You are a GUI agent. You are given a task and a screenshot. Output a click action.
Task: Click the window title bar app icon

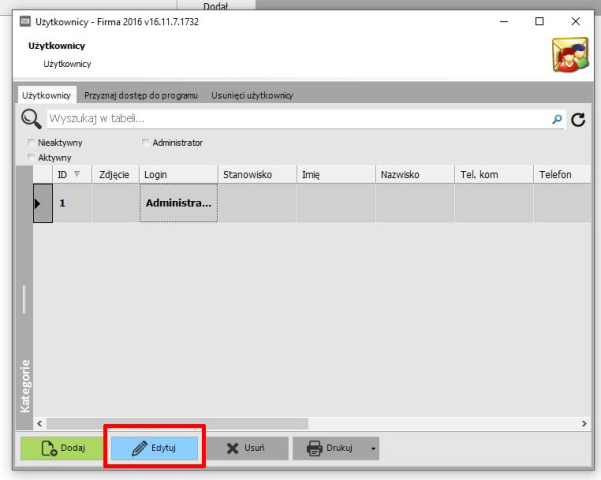25,21
